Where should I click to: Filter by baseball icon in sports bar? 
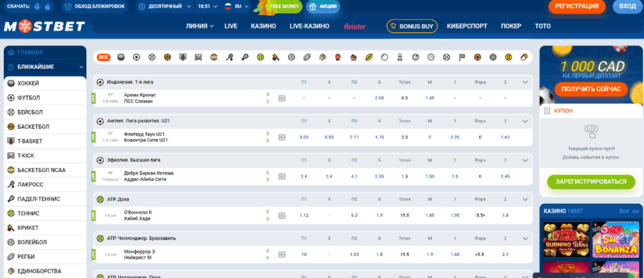coord(152,57)
